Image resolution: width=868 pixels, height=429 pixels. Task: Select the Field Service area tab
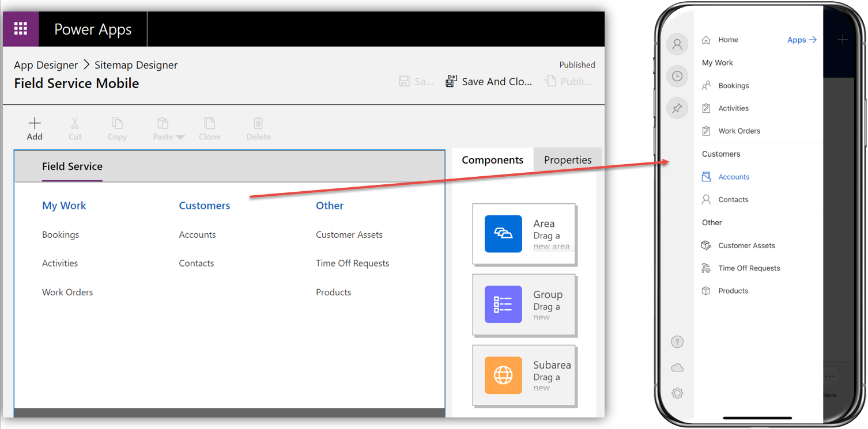pos(72,166)
